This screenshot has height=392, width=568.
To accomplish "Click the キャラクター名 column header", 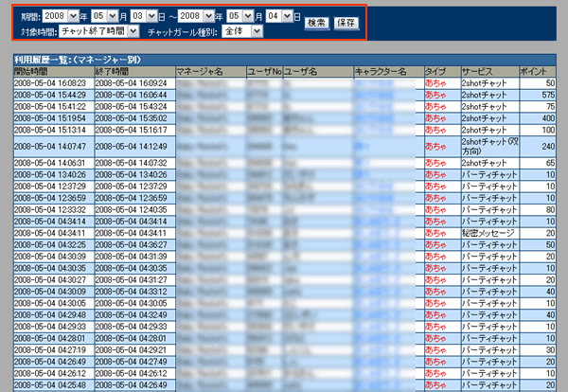I will click(x=380, y=71).
